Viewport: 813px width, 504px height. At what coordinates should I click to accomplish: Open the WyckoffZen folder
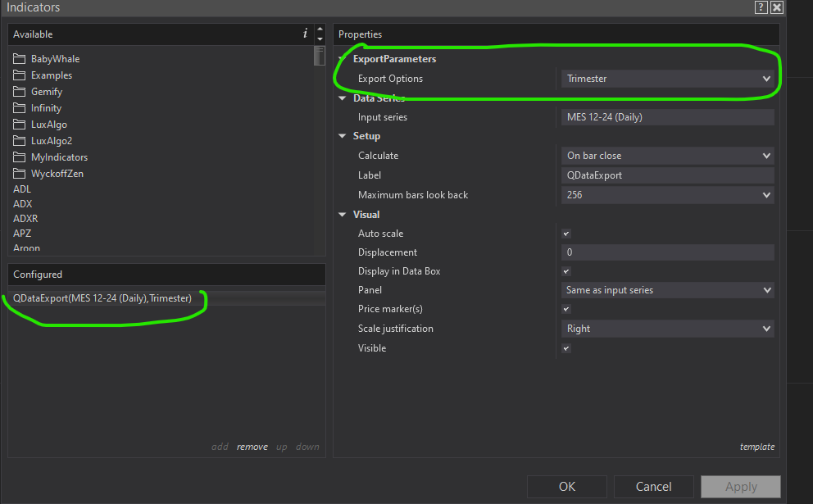click(57, 174)
